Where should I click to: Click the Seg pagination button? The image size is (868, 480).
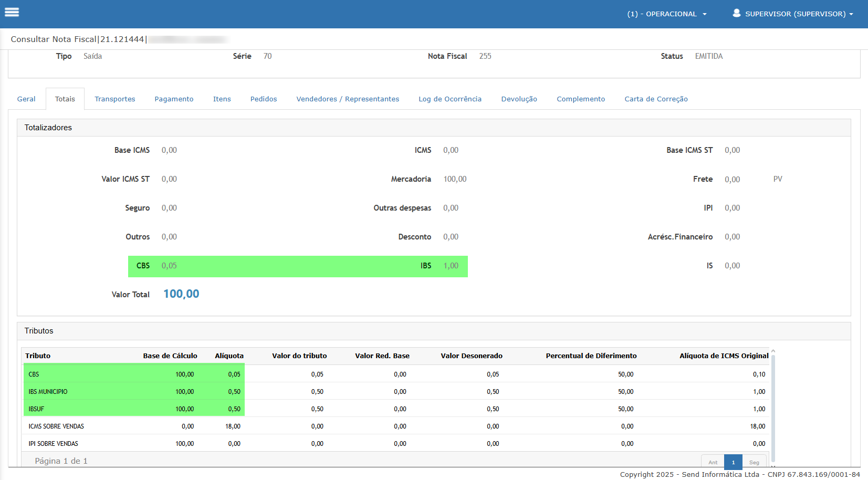click(x=754, y=462)
